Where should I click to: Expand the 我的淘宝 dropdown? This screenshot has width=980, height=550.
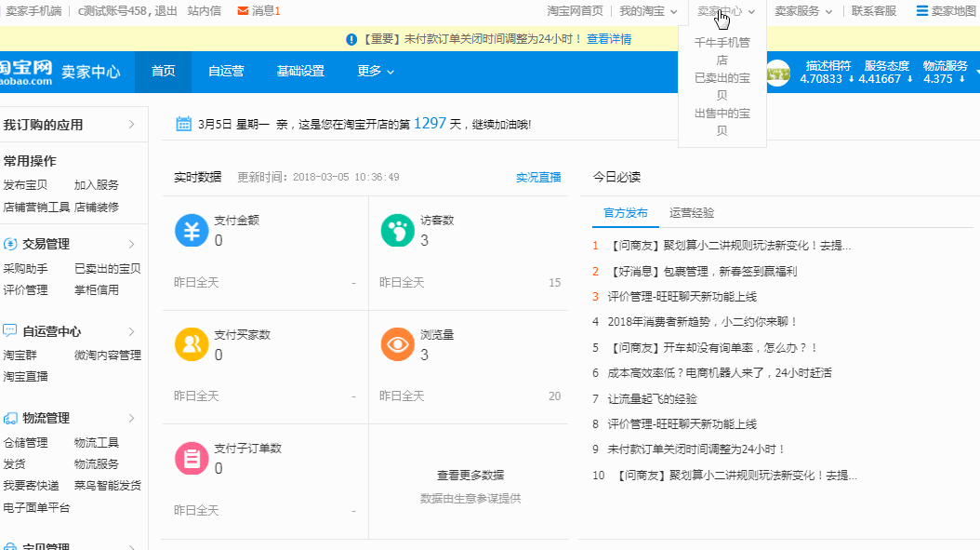(x=648, y=11)
